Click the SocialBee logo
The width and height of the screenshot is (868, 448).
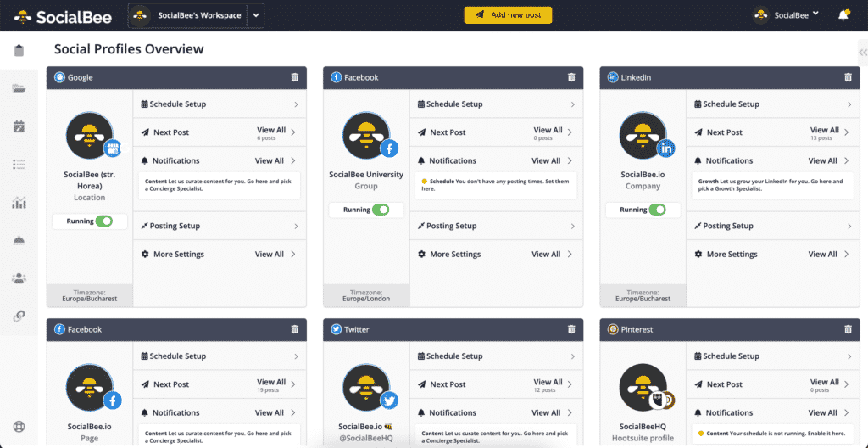pos(63,16)
